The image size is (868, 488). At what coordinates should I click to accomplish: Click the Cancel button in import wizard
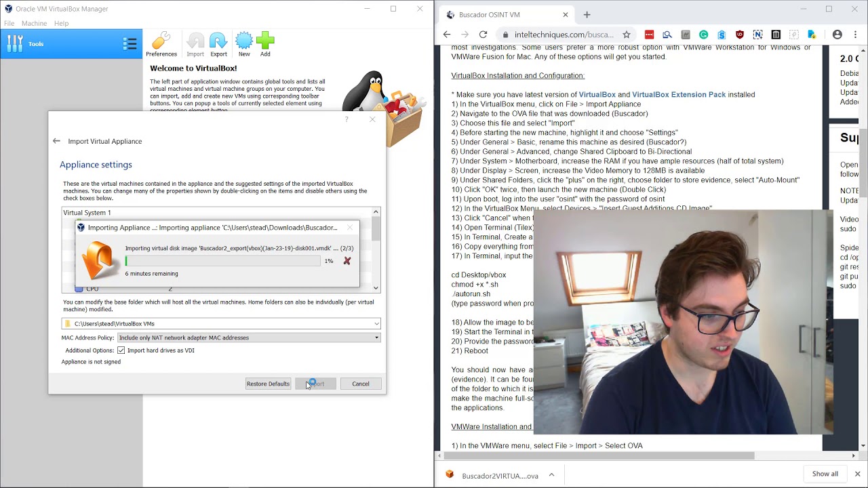pyautogui.click(x=361, y=384)
